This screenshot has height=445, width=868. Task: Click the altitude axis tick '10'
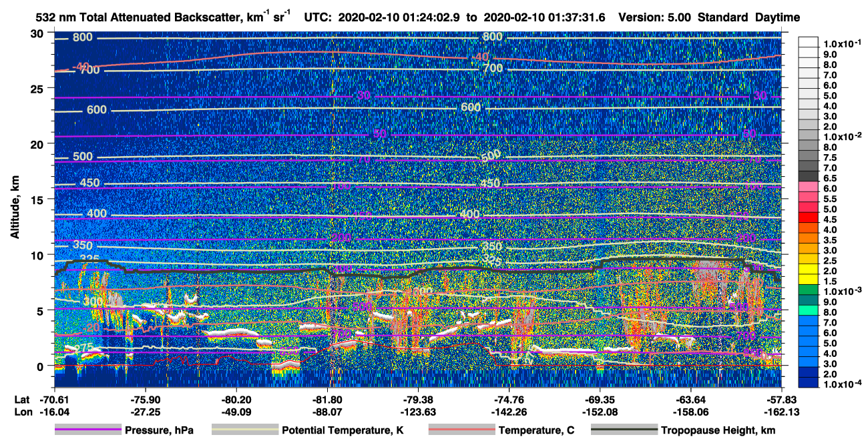click(x=39, y=255)
